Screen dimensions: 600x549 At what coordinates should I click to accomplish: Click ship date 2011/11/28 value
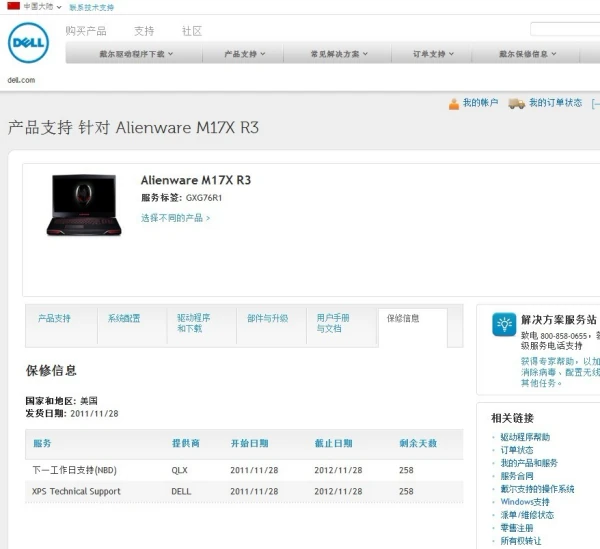point(95,414)
